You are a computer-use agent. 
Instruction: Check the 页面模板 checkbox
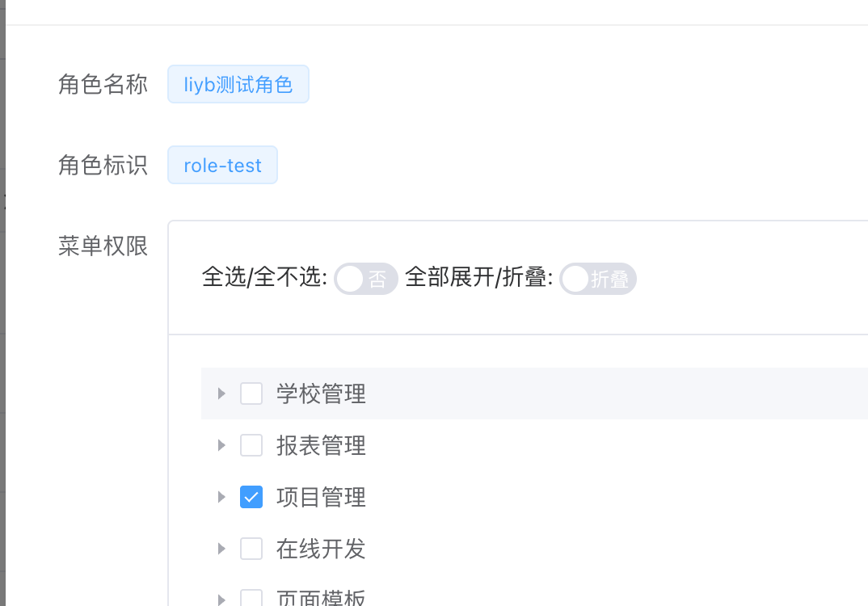(x=251, y=600)
